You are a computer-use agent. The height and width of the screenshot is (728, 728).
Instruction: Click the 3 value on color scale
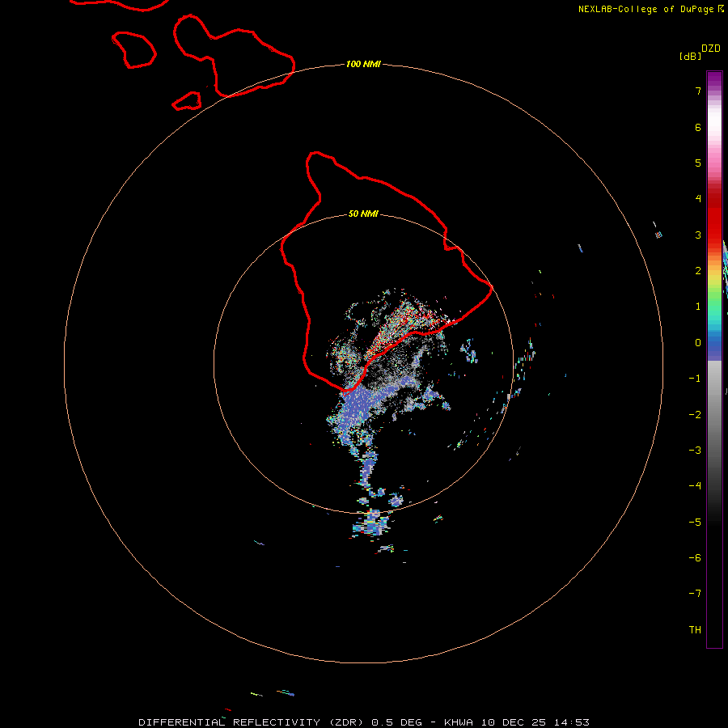[x=698, y=235]
